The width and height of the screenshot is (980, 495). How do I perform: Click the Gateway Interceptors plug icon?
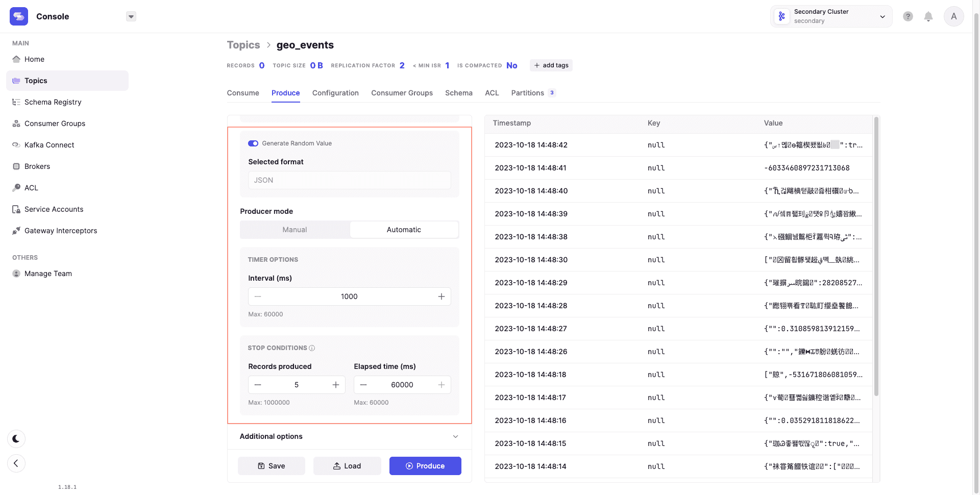pyautogui.click(x=16, y=231)
